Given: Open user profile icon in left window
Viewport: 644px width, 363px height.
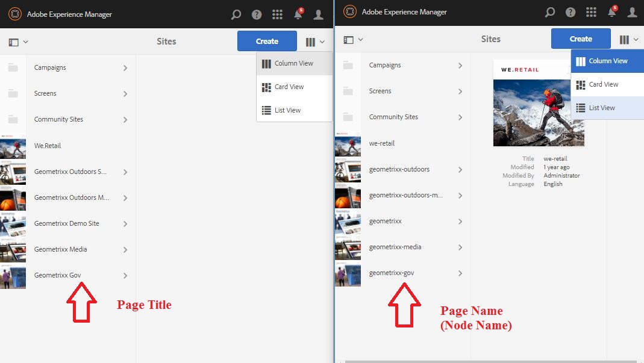Looking at the screenshot, I should point(318,15).
